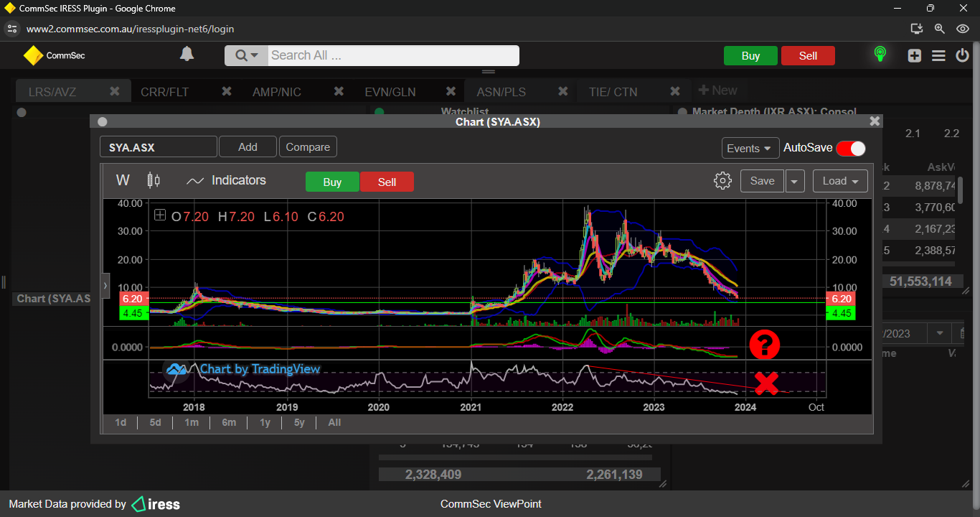Click the CommSec logo
This screenshot has width=980, height=517.
click(55, 55)
